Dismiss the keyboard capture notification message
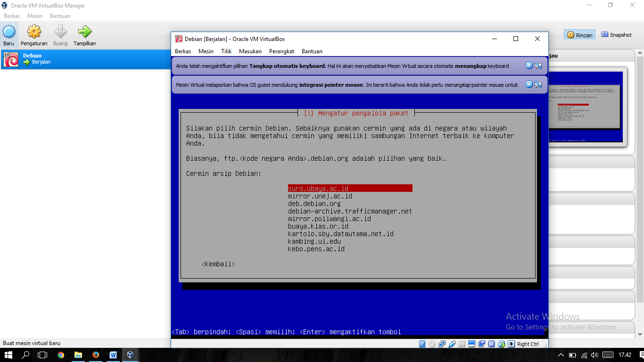 [529, 66]
